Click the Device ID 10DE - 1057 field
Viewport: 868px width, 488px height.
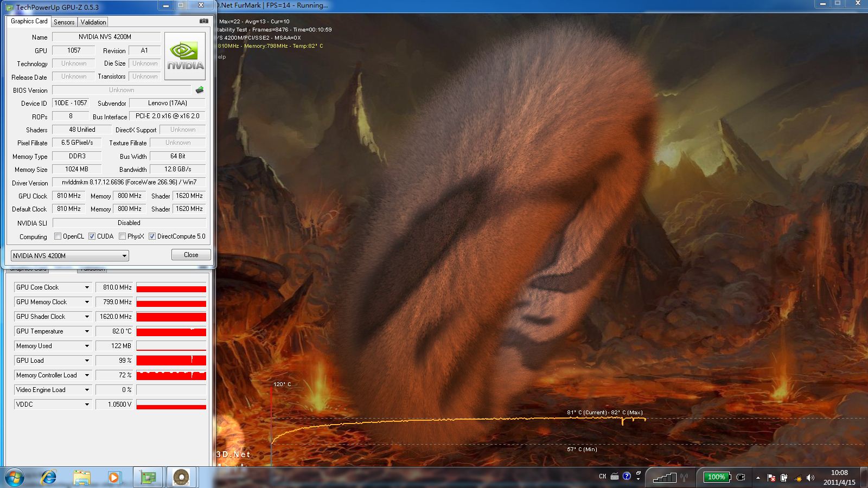(x=71, y=103)
